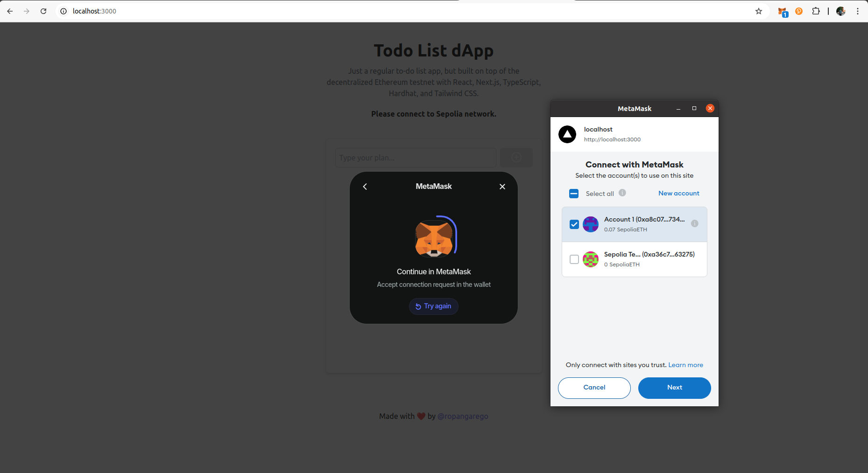Screen dimensions: 868x473
Task: Toggle the Select all checkbox
Action: coord(574,194)
